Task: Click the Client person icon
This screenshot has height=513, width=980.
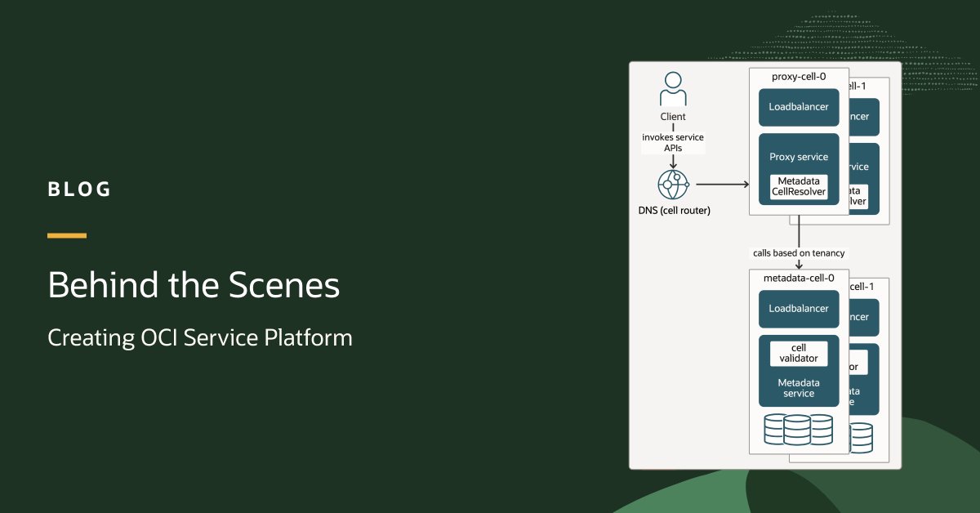Action: [x=673, y=89]
